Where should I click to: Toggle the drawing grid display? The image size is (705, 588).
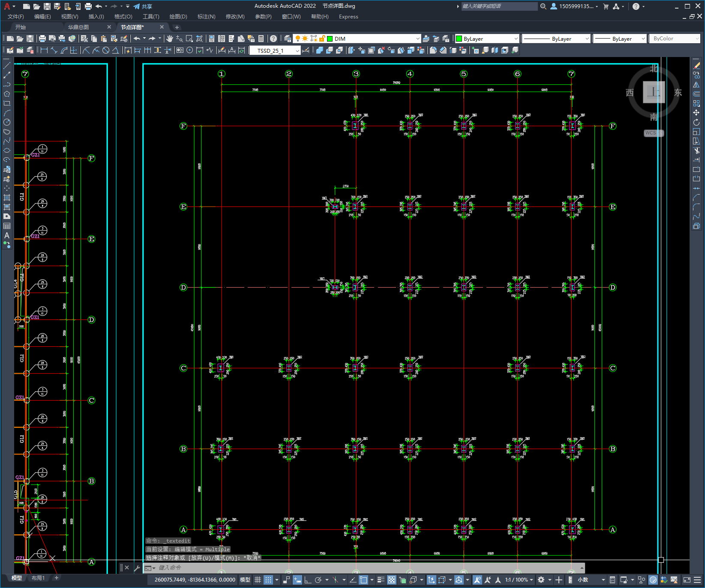coord(258,580)
